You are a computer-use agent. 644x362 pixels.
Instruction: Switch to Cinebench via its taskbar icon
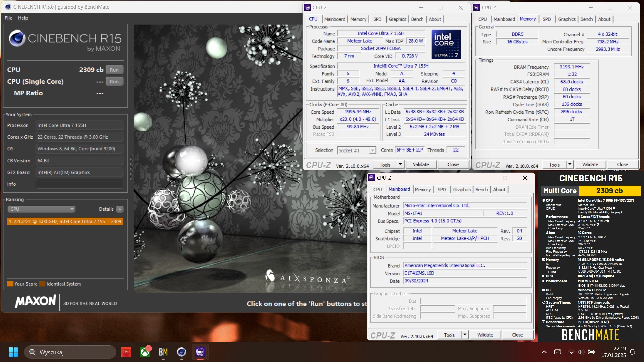click(x=181, y=352)
